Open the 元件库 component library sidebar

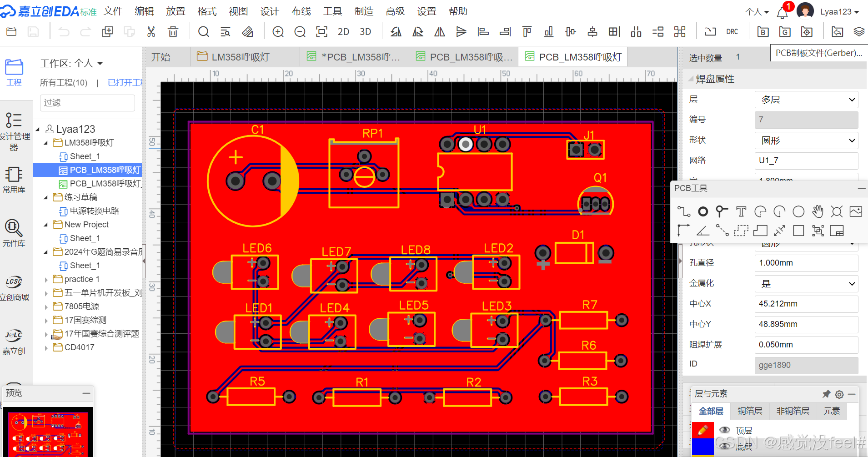pyautogui.click(x=13, y=233)
